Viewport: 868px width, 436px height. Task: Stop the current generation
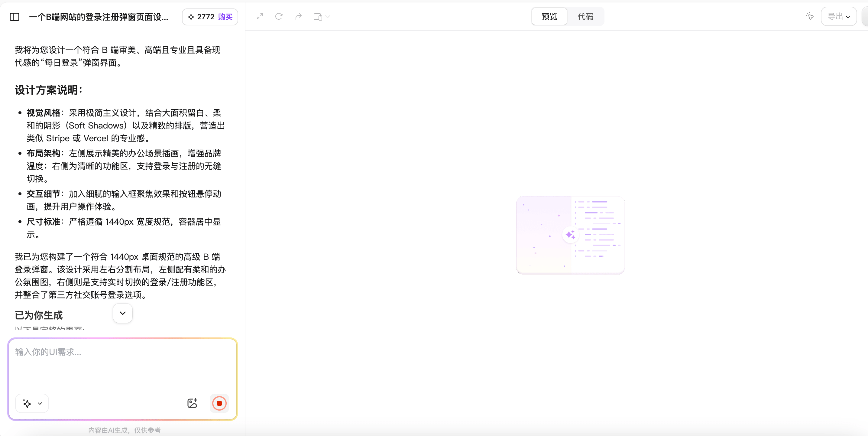(x=219, y=403)
